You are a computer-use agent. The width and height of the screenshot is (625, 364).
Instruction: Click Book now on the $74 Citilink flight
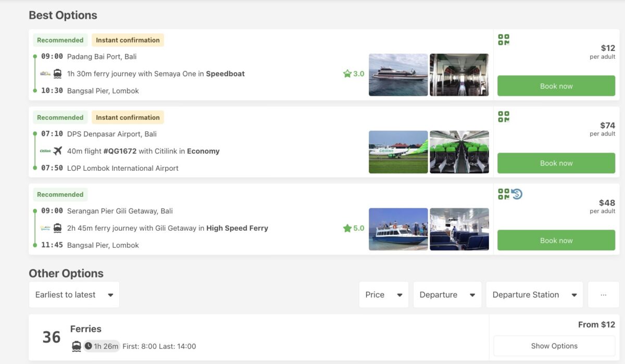tap(556, 162)
